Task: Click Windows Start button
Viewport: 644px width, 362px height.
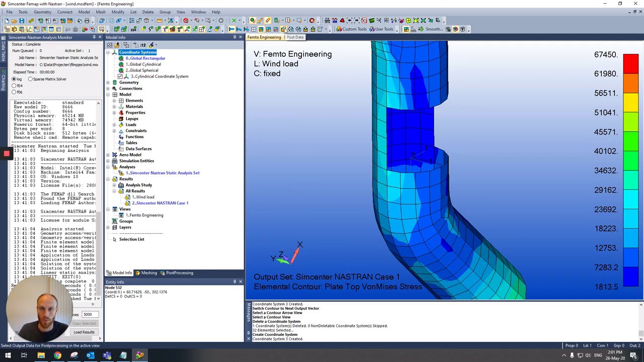Action: click(8, 355)
